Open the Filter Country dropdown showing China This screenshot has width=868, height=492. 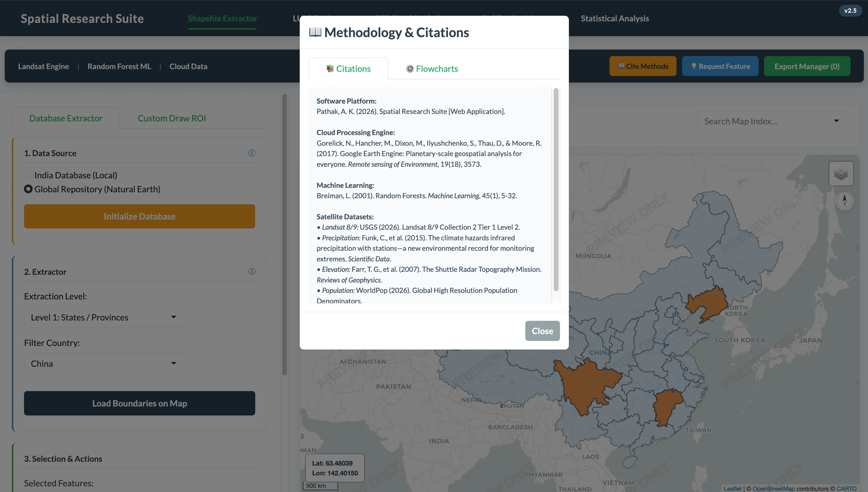(105, 364)
